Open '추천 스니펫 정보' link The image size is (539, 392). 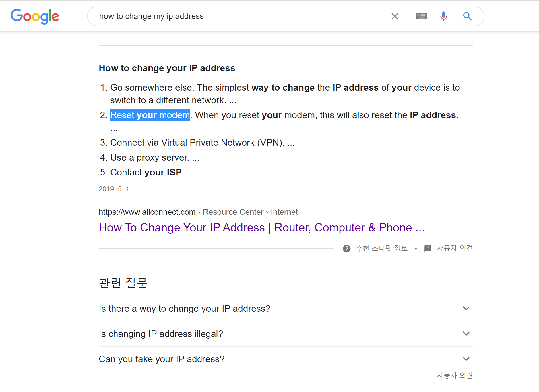(382, 248)
